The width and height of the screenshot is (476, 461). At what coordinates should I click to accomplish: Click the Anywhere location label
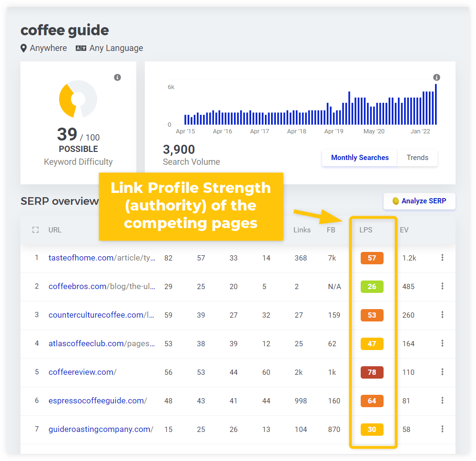(48, 48)
